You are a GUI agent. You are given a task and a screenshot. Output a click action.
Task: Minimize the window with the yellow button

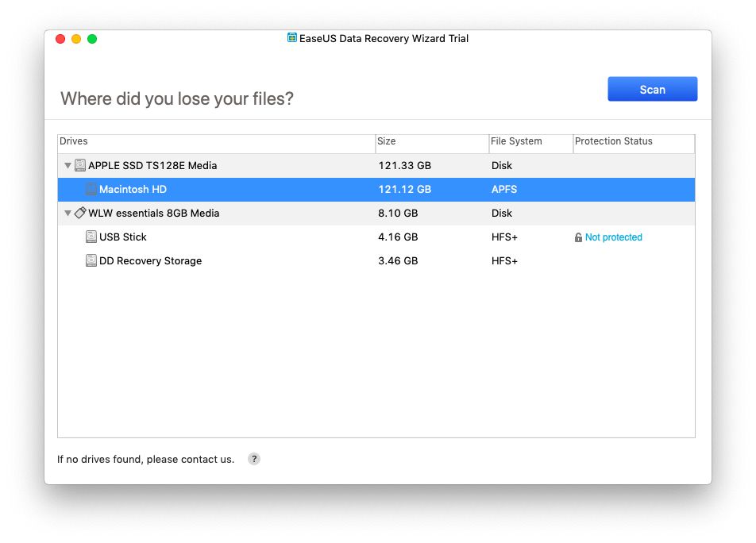coord(76,39)
